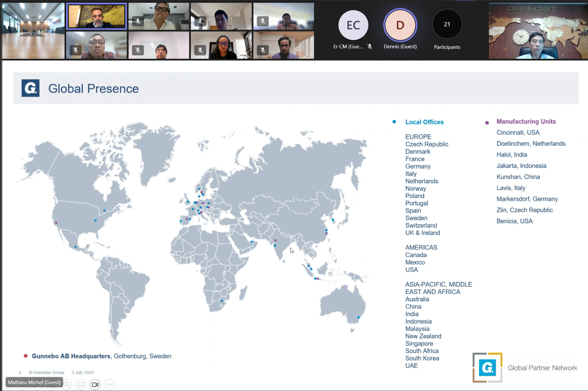Screen dimensions: 588x391
Task: Click muted mic on batik-shirt man tile
Action: pyautogui.click(x=76, y=50)
